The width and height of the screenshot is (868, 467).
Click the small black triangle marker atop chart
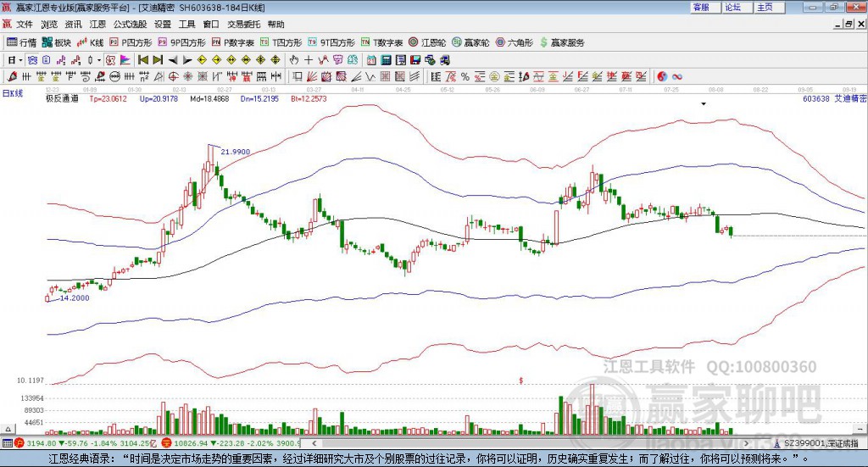pos(704,103)
